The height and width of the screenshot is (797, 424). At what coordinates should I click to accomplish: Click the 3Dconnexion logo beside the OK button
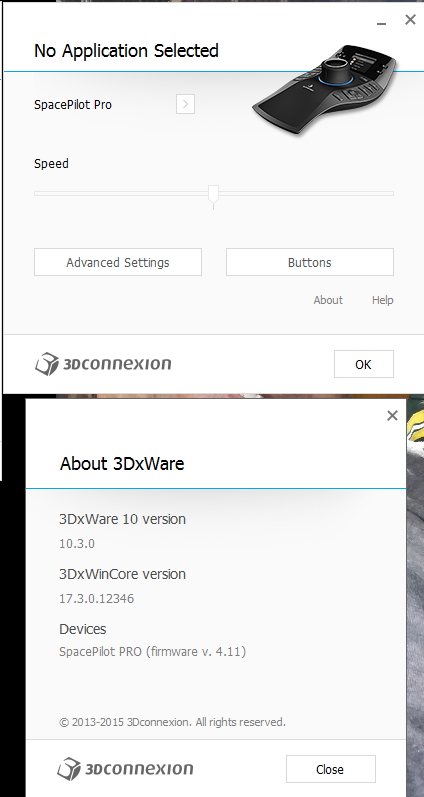point(103,364)
